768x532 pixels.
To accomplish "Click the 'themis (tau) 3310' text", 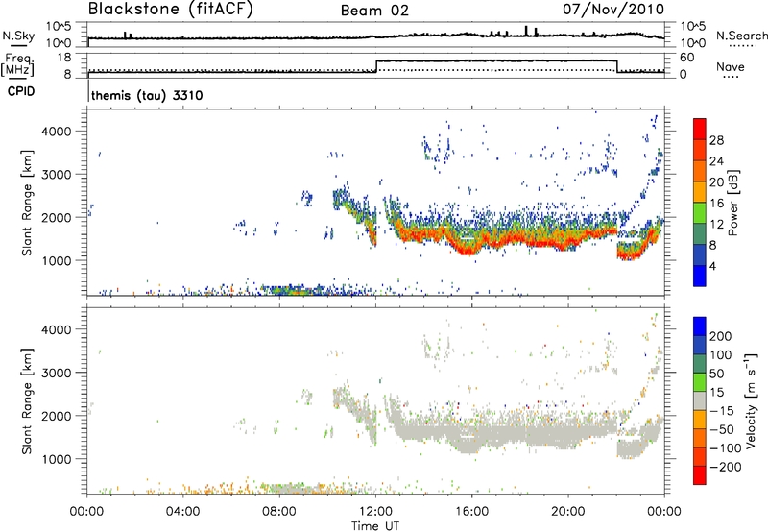I will pyautogui.click(x=147, y=95).
